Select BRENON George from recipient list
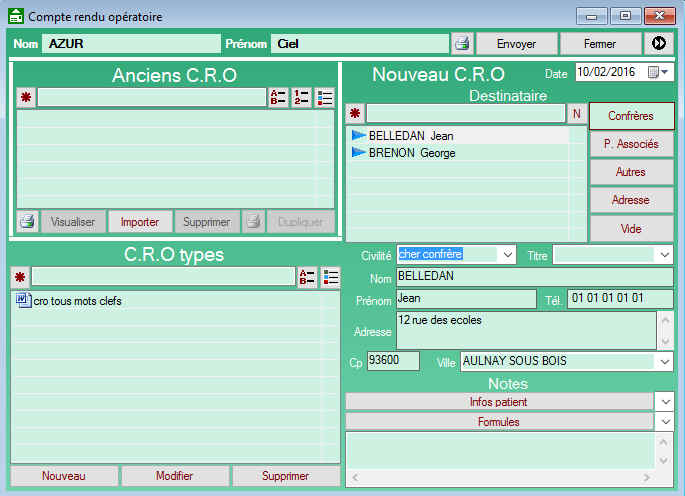This screenshot has height=496, width=685. pos(412,153)
